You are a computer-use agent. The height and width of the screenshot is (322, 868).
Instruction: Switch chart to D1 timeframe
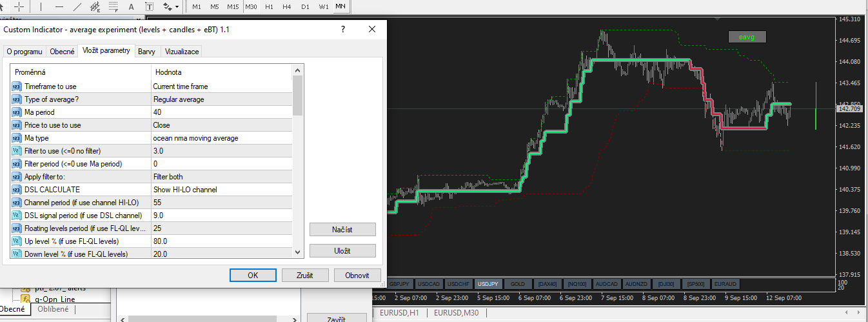pos(305,6)
